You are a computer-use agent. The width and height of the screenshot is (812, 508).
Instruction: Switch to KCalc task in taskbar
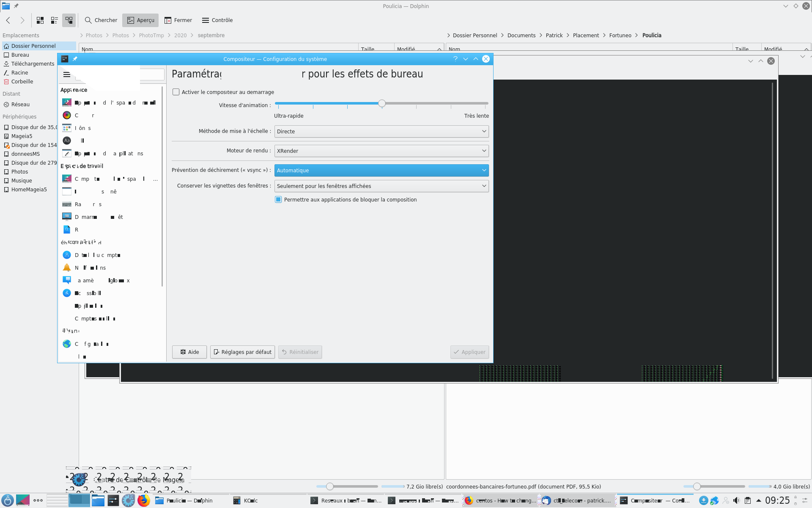click(x=268, y=500)
